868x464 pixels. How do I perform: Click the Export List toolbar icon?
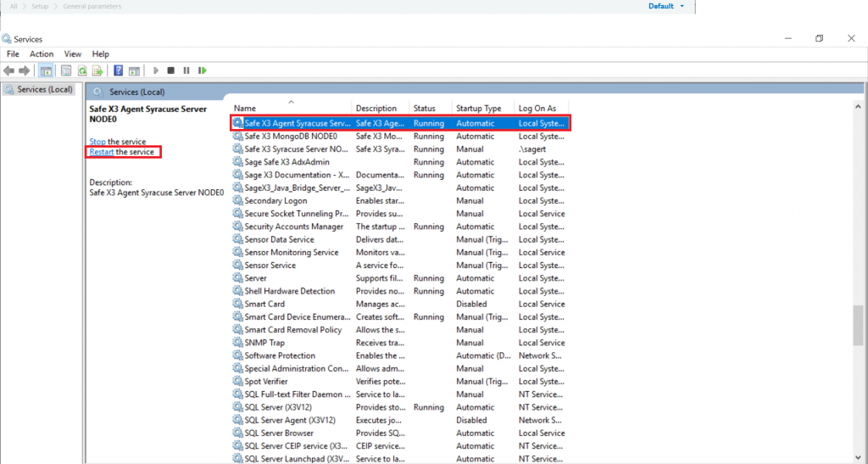(x=97, y=71)
